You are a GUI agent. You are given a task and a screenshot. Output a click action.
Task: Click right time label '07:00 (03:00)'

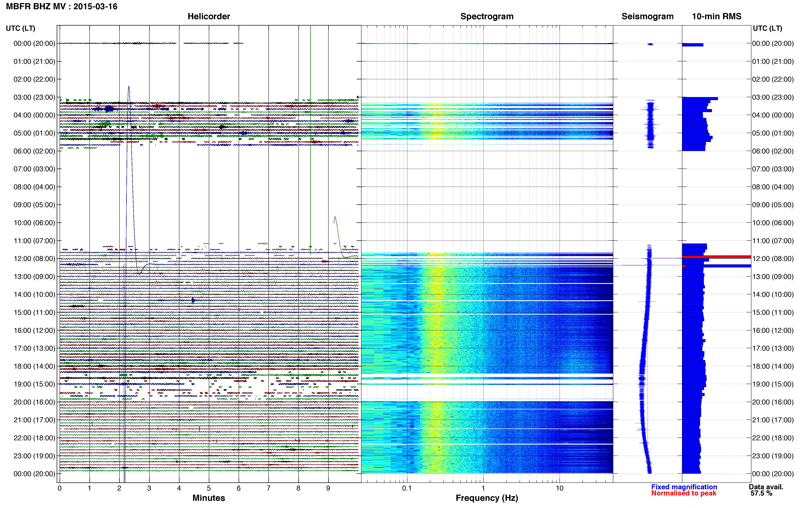point(773,169)
